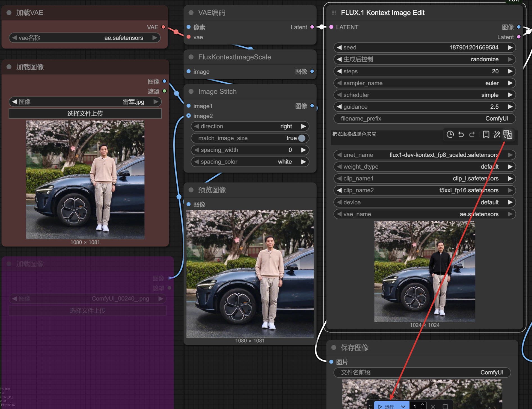Click weight_dtype next arrow
Screen dimensions: 532x409
point(510,167)
